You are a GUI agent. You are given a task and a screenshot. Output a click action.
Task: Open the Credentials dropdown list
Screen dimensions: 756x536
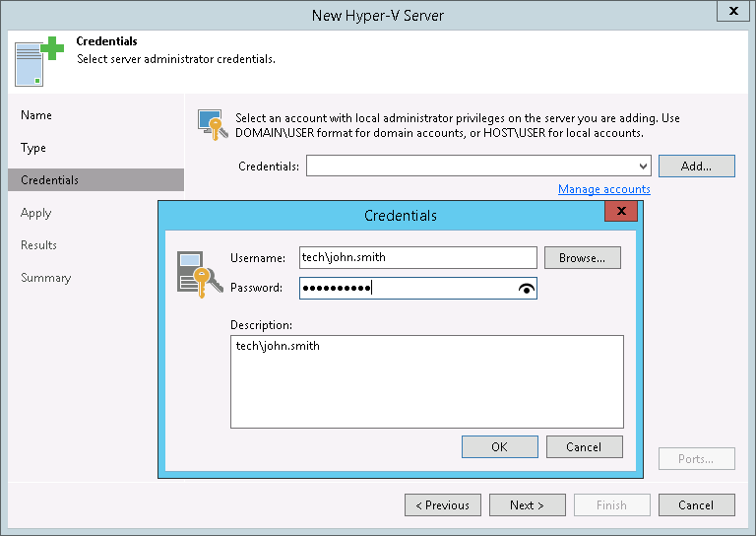click(x=643, y=167)
